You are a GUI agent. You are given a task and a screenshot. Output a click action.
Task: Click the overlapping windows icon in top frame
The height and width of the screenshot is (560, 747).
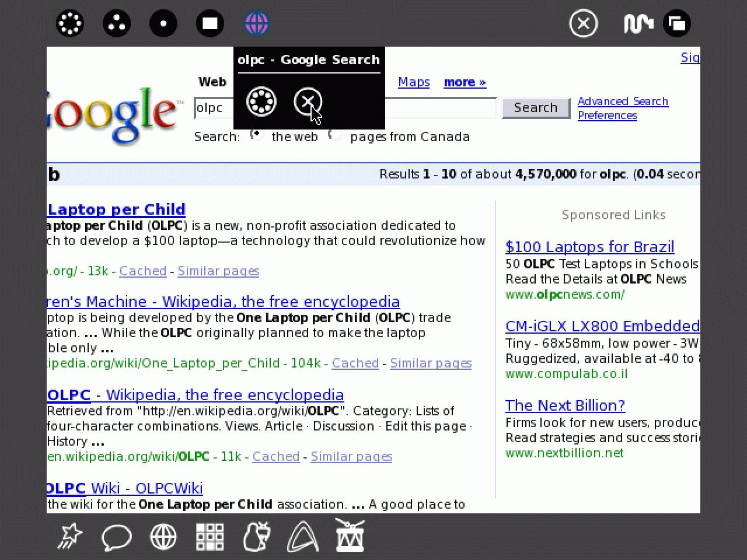point(677,23)
